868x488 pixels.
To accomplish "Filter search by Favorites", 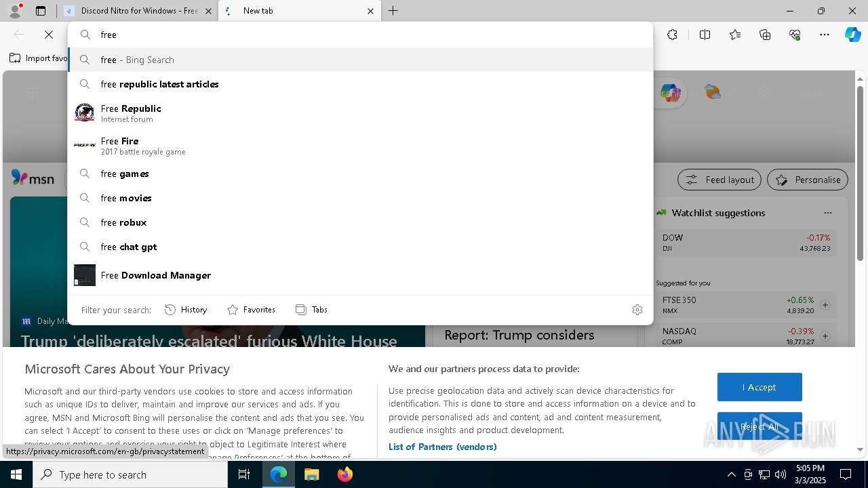I will 251,310.
